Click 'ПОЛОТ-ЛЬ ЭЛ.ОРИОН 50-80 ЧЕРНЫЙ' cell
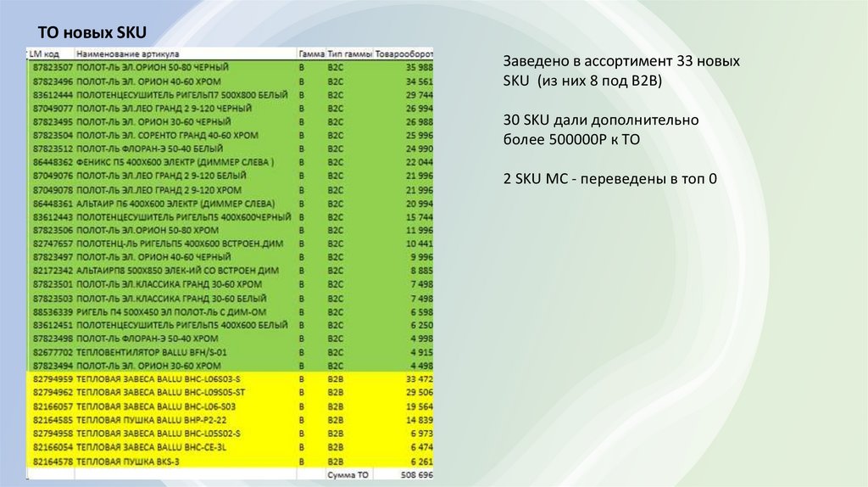Image resolution: width=868 pixels, height=487 pixels. (153, 68)
